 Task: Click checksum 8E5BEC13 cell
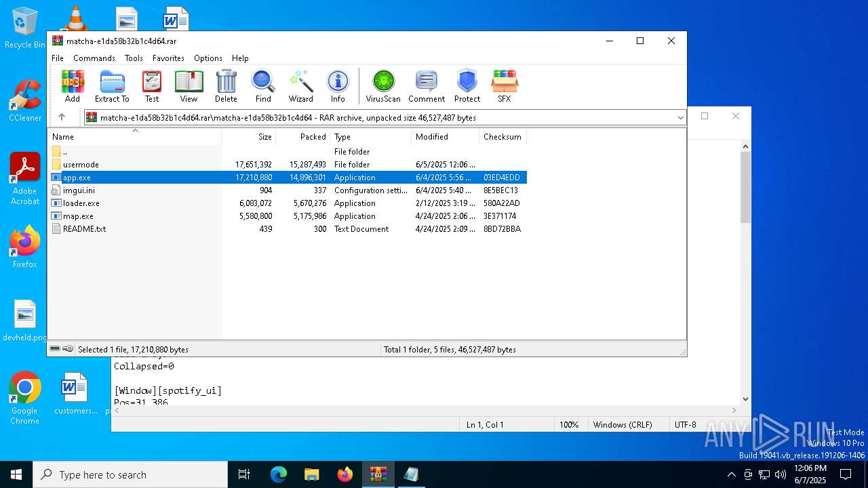(500, 190)
